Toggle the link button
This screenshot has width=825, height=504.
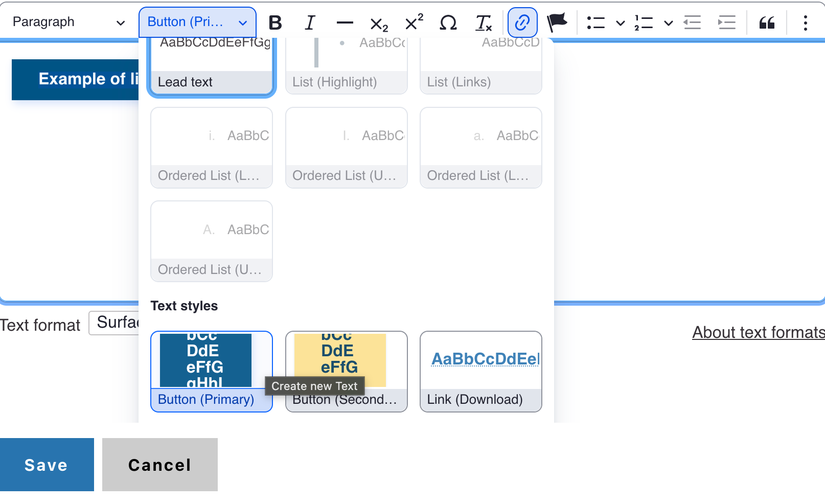point(522,22)
